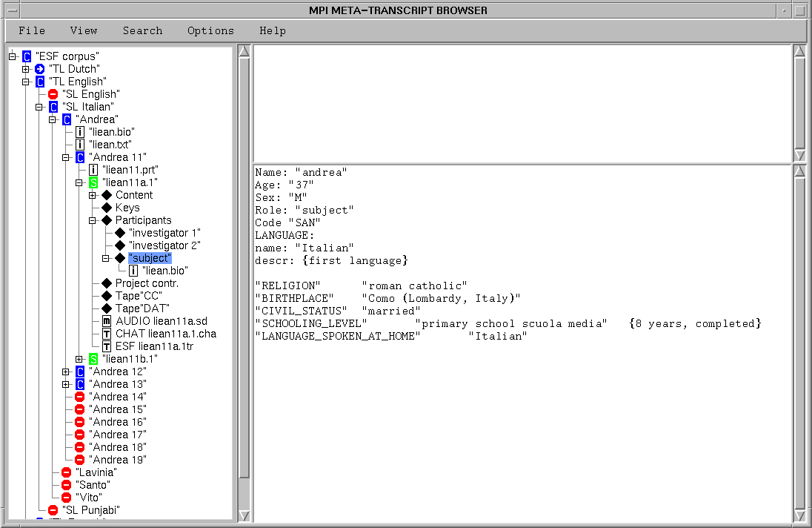The width and height of the screenshot is (812, 528).
Task: Collapse the liean11a.1 session node
Action: click(79, 182)
